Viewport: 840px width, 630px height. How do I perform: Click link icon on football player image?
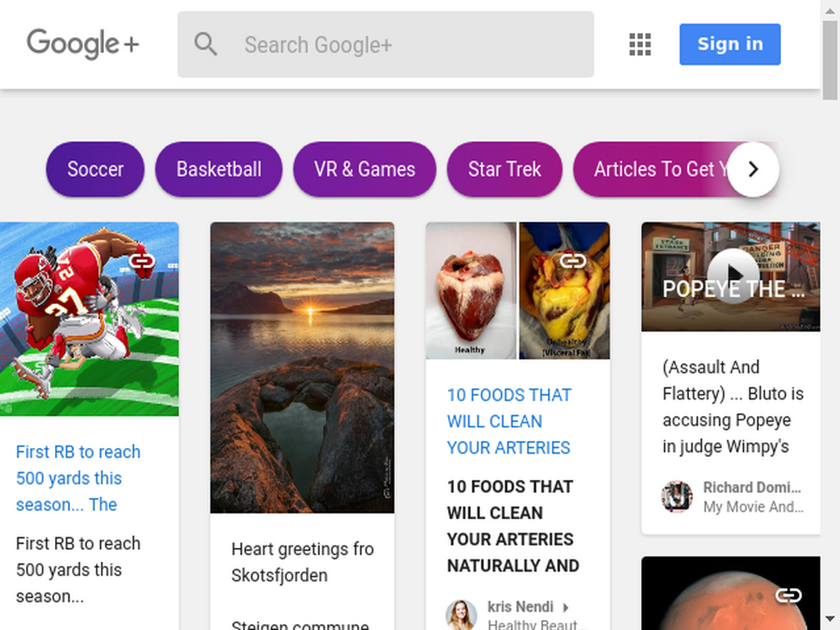pyautogui.click(x=143, y=262)
